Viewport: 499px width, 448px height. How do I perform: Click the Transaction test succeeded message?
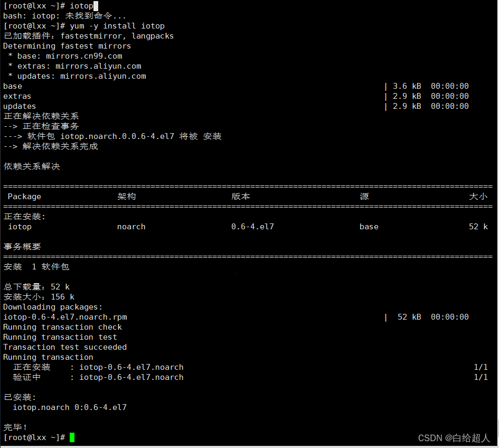coord(63,347)
